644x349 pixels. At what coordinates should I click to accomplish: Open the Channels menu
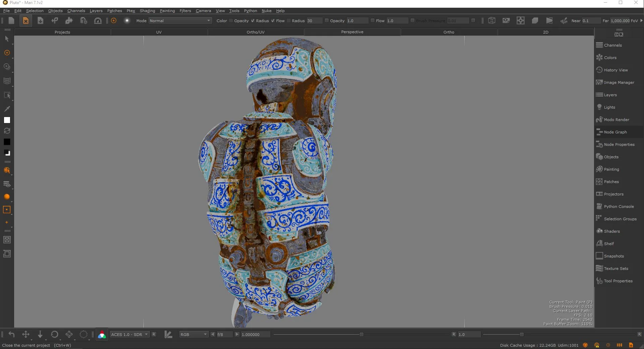[76, 11]
